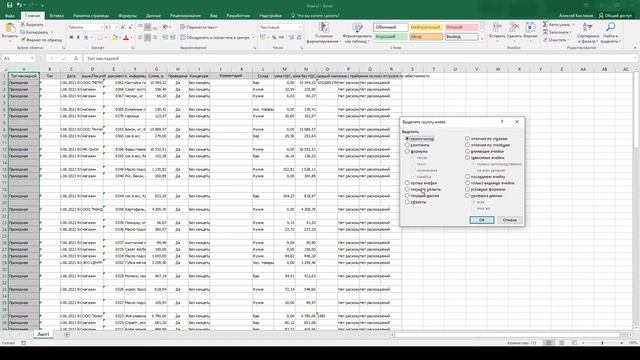This screenshot has height=360, width=640.
Task: Switch to the Вставка (Insert) tab
Action: click(x=57, y=16)
